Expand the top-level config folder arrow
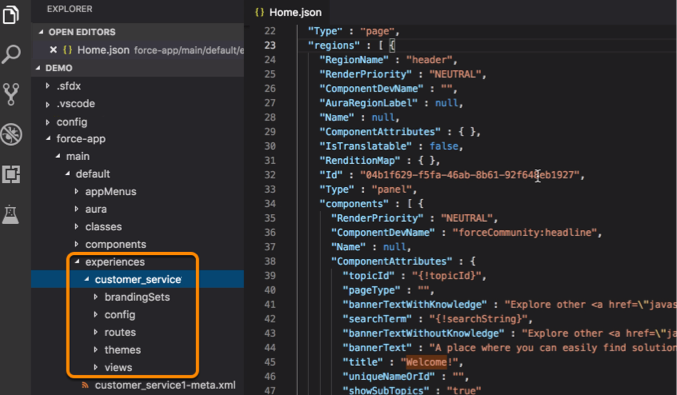This screenshot has width=677, height=395. tap(47, 122)
